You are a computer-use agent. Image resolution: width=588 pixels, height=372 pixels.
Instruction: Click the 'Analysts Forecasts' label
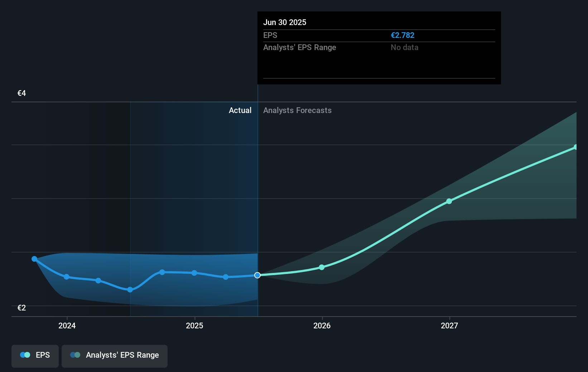(x=297, y=111)
